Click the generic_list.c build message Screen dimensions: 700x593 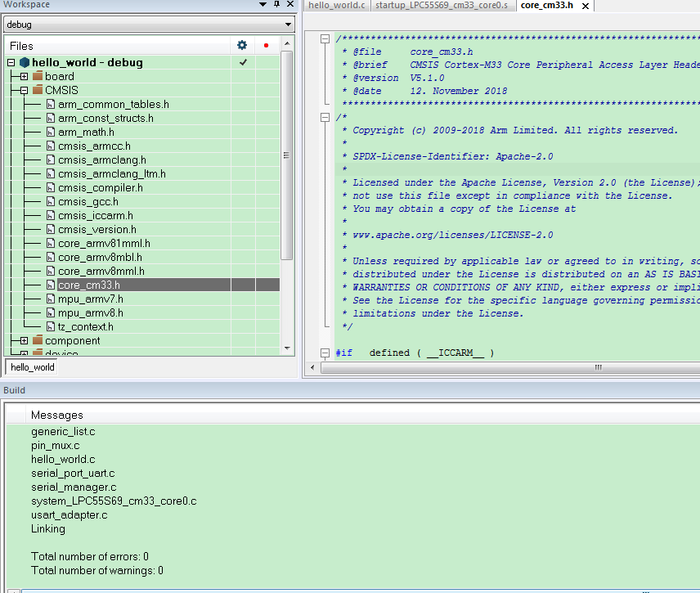63,431
